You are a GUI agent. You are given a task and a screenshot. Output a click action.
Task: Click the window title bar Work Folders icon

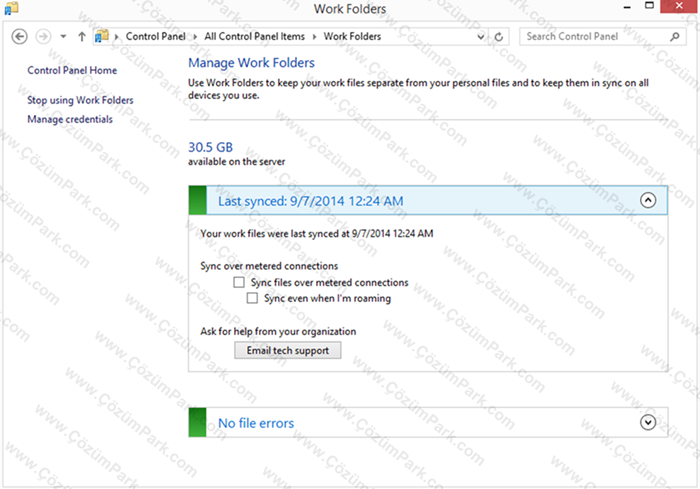pos(11,8)
